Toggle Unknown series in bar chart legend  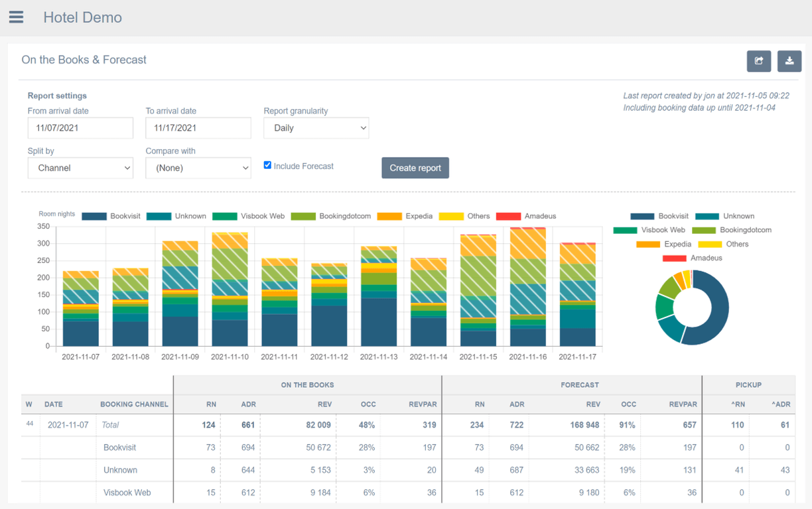[176, 216]
